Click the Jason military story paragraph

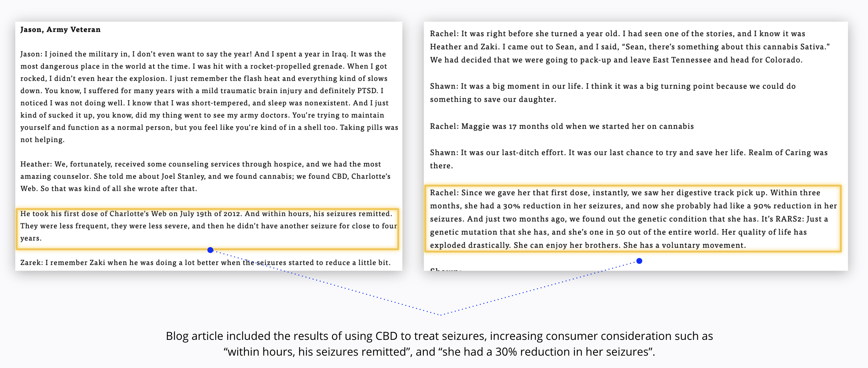209,97
